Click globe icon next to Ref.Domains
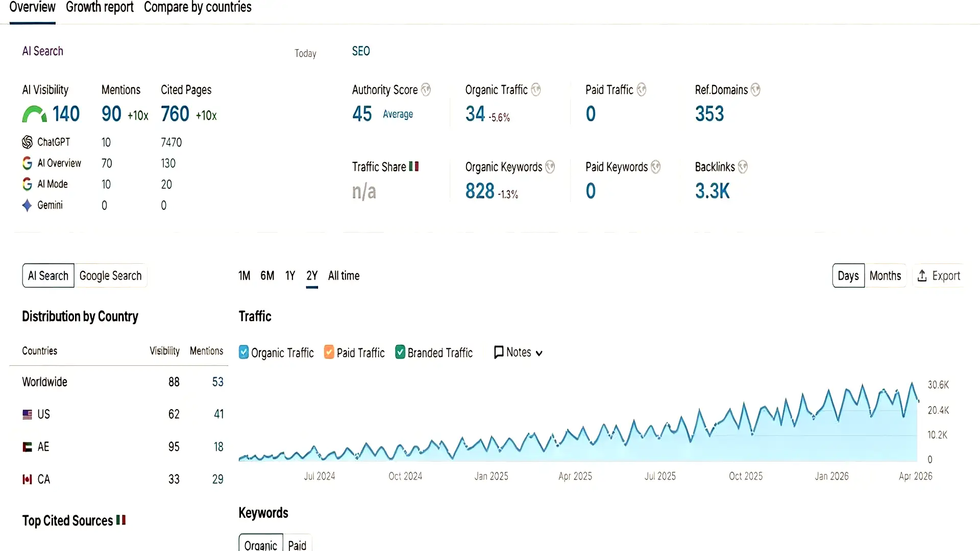The height and width of the screenshot is (551, 980). pyautogui.click(x=755, y=90)
